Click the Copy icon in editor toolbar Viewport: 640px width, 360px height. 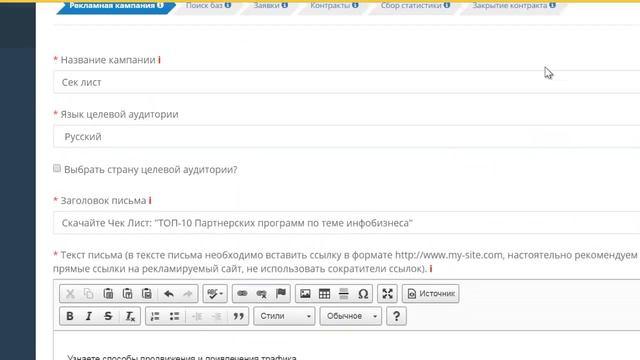89,293
